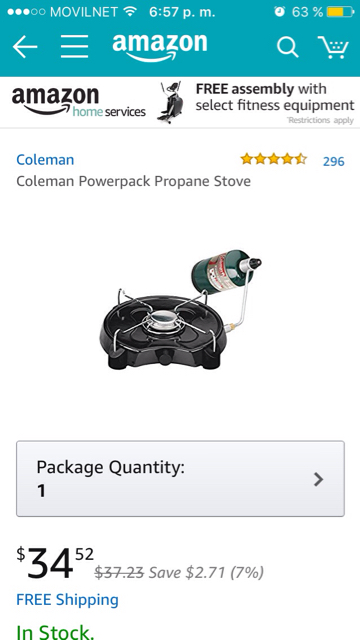
Task: View the shopping cart
Action: (333, 47)
